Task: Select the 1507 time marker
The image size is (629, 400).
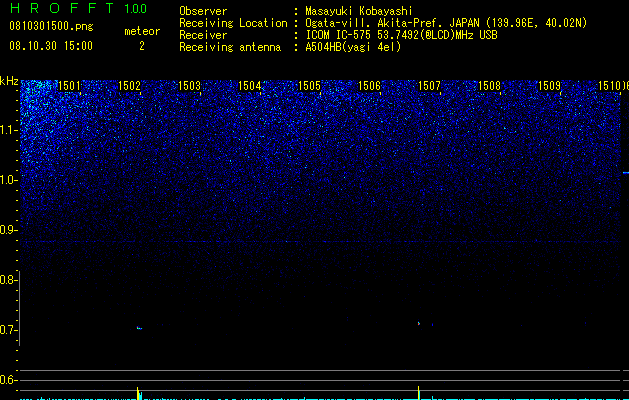Action: click(429, 86)
